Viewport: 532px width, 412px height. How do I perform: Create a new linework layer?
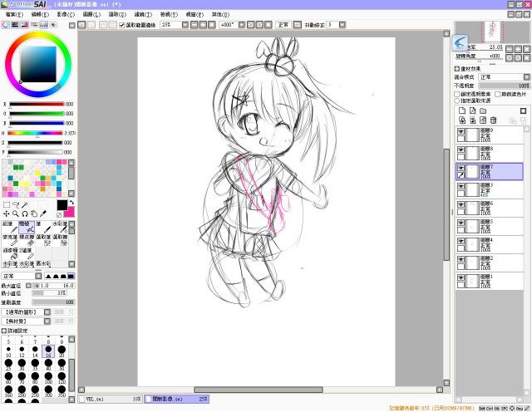point(473,110)
